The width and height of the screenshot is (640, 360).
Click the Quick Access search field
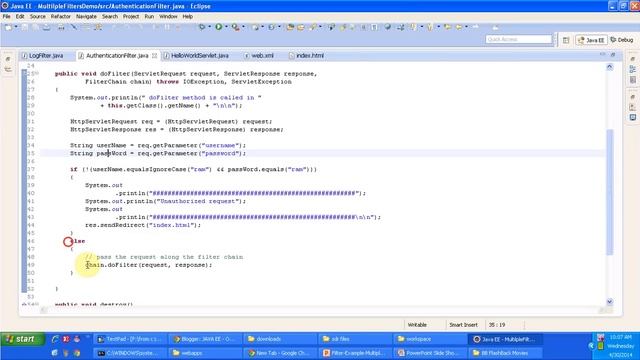click(x=518, y=40)
